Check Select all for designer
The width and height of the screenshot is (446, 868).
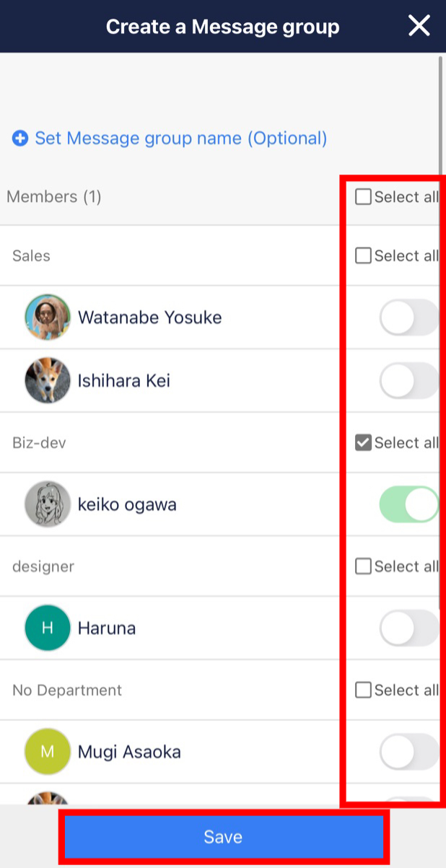click(x=363, y=566)
